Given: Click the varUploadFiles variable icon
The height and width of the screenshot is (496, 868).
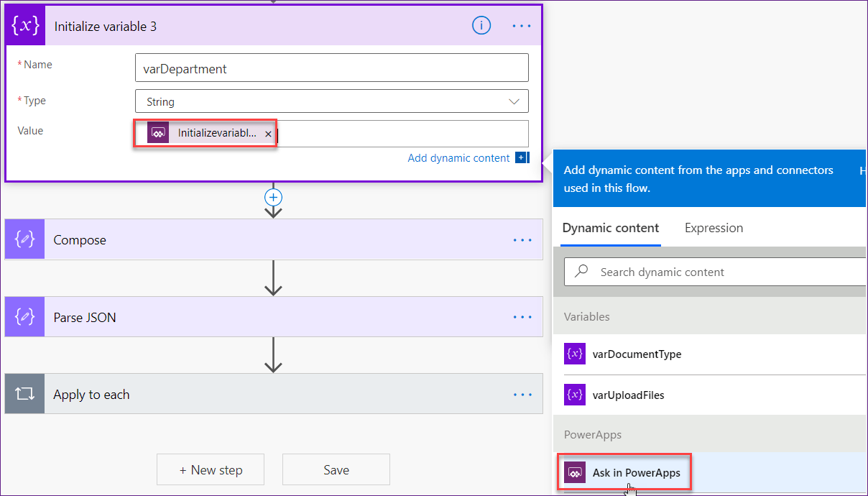Looking at the screenshot, I should [574, 395].
